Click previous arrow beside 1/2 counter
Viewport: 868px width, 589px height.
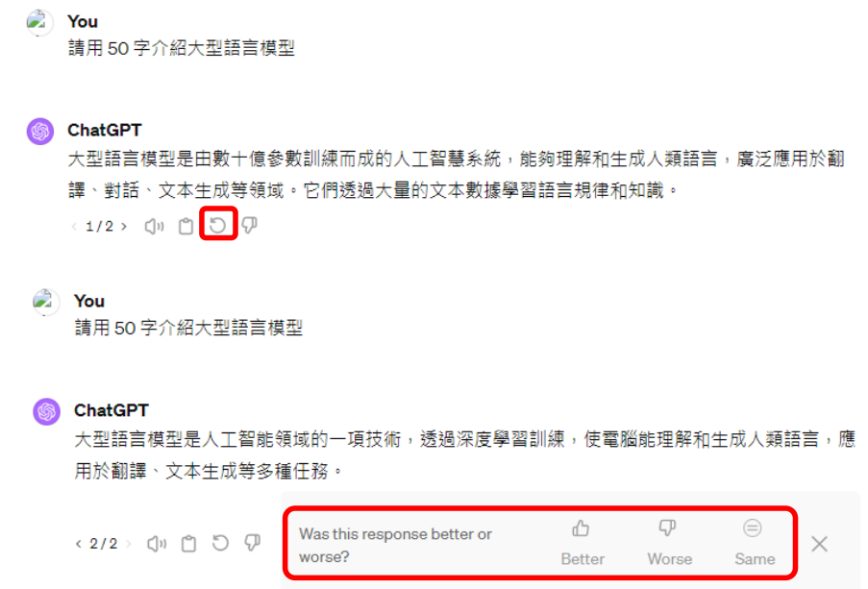click(74, 226)
